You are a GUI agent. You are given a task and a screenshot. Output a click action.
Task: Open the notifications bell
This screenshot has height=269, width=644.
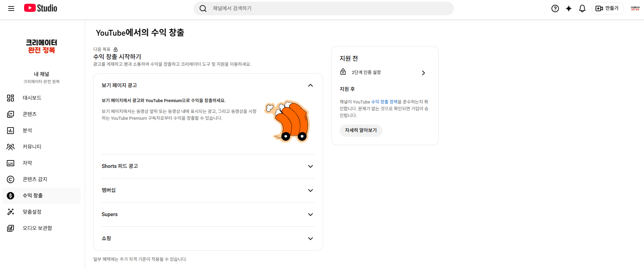tap(582, 8)
